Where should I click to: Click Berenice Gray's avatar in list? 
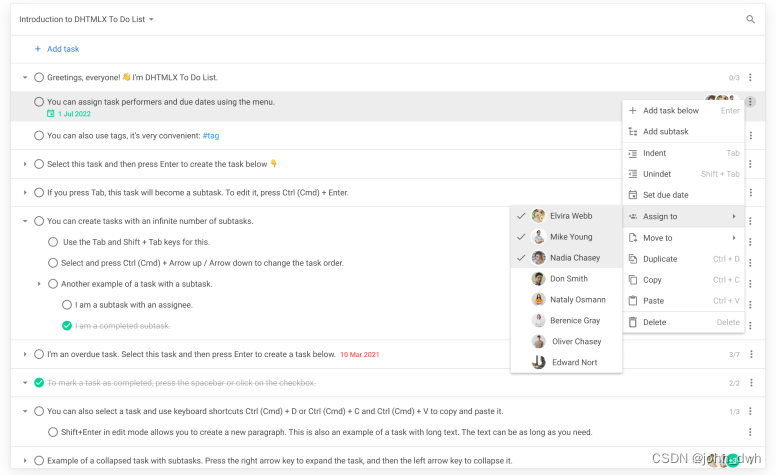[x=538, y=320]
